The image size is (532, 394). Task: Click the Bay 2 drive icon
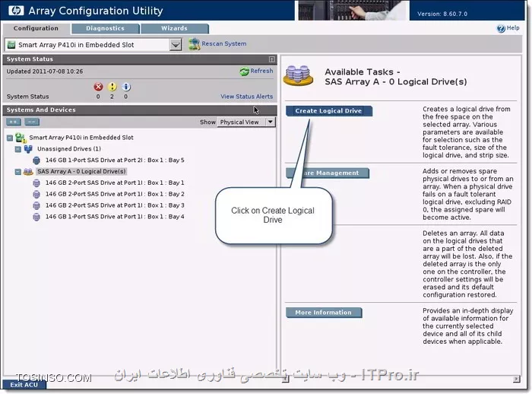coord(36,194)
